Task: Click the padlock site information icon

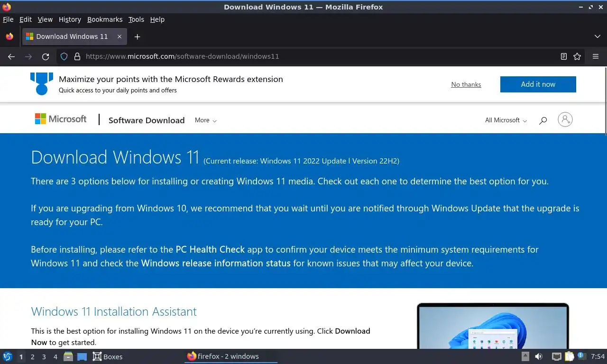Action: 77,56
